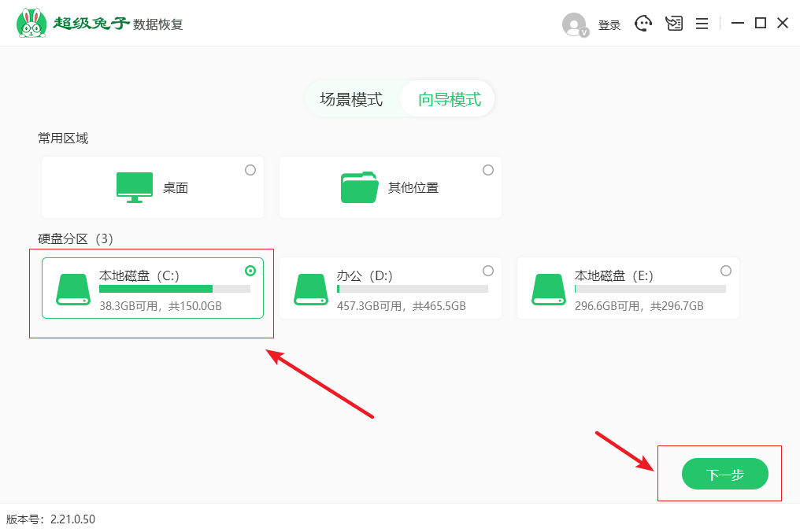Click the 下一步 button
The image size is (800, 532).
tap(724, 474)
